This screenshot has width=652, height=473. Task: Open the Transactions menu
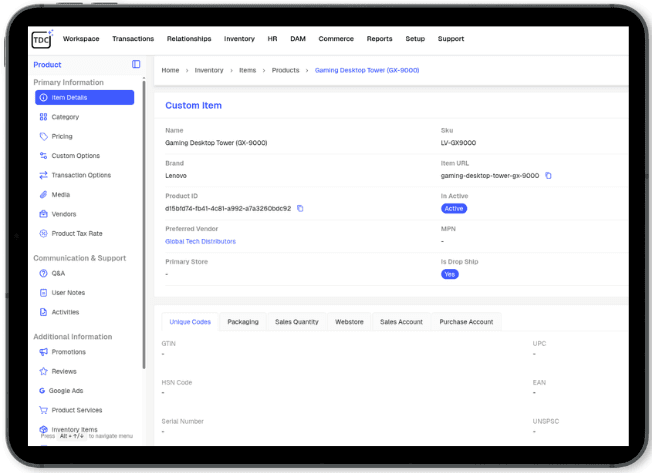click(x=133, y=39)
